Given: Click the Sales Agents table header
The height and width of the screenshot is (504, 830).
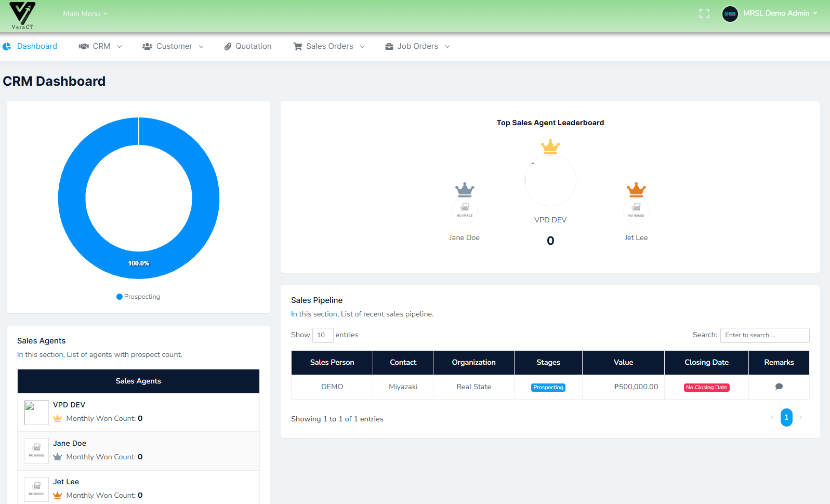Looking at the screenshot, I should 138,381.
